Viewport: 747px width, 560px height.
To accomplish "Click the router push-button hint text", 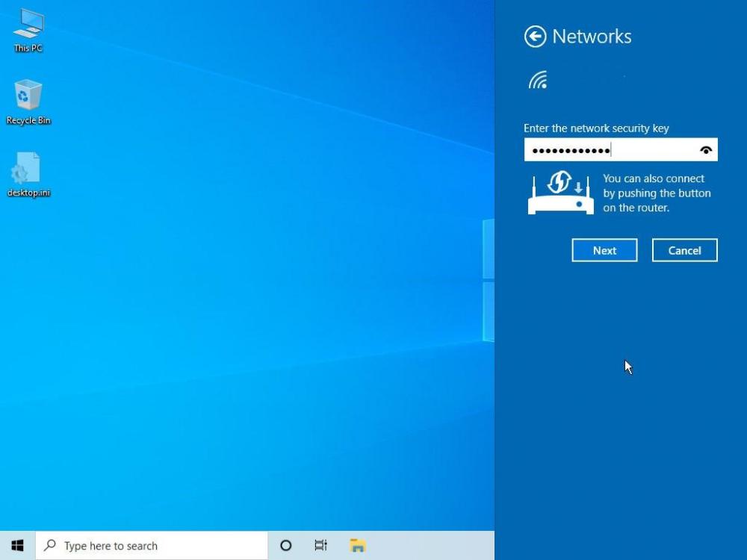I will [657, 193].
